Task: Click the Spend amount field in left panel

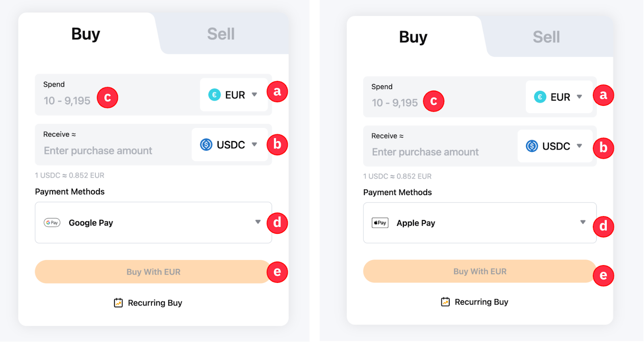Action: click(x=67, y=101)
